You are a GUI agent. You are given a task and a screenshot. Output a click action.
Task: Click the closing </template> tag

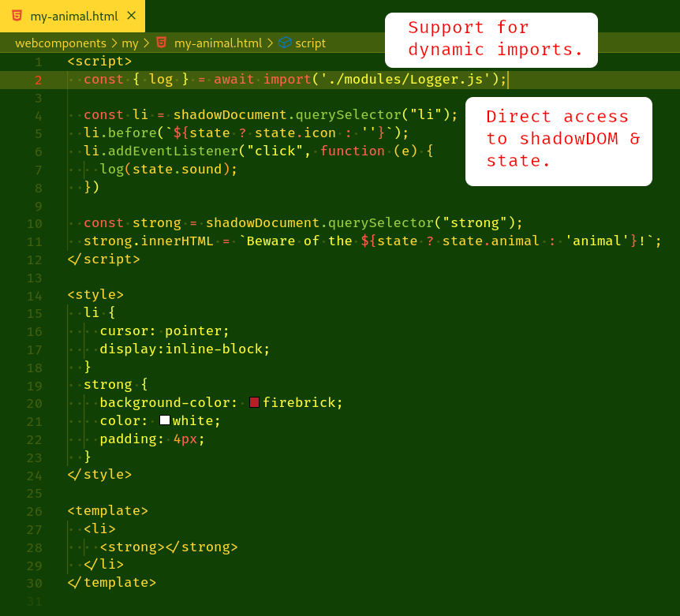(112, 583)
